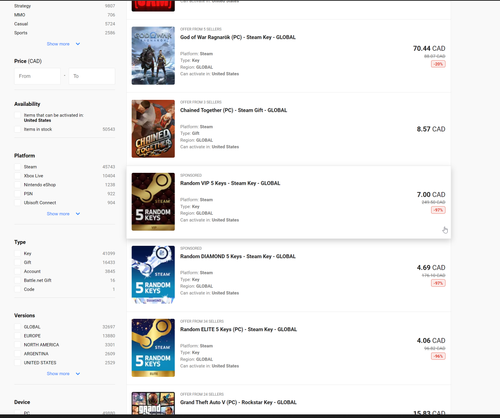Viewport: 500px width, 418px height.
Task: Open the Random DIAMOND 5 Keys product image
Action: point(153,275)
